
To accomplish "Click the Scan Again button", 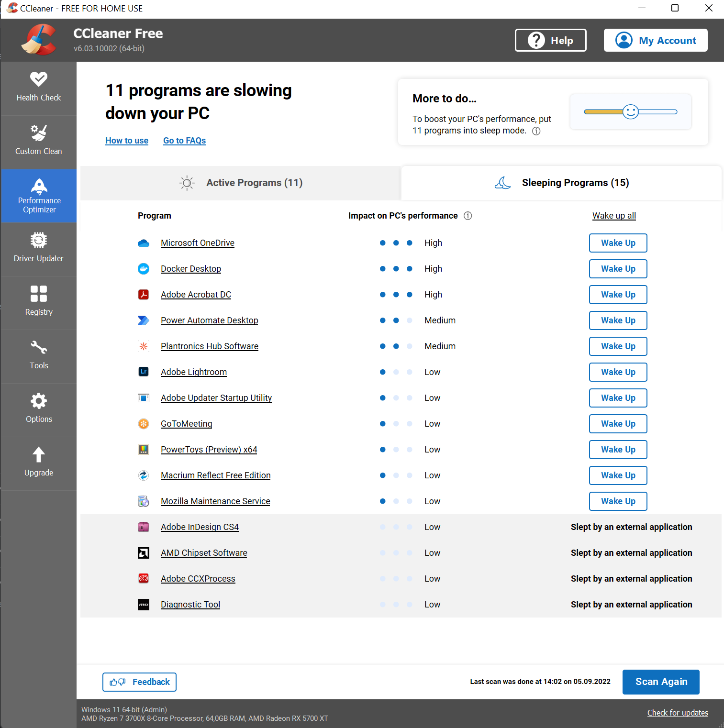I will (661, 682).
